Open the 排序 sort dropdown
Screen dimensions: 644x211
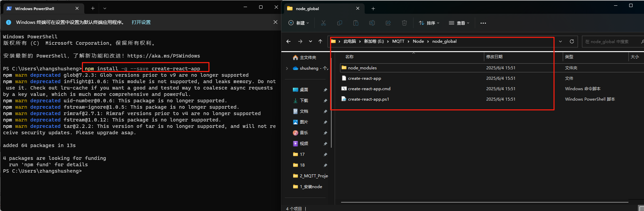coord(429,23)
